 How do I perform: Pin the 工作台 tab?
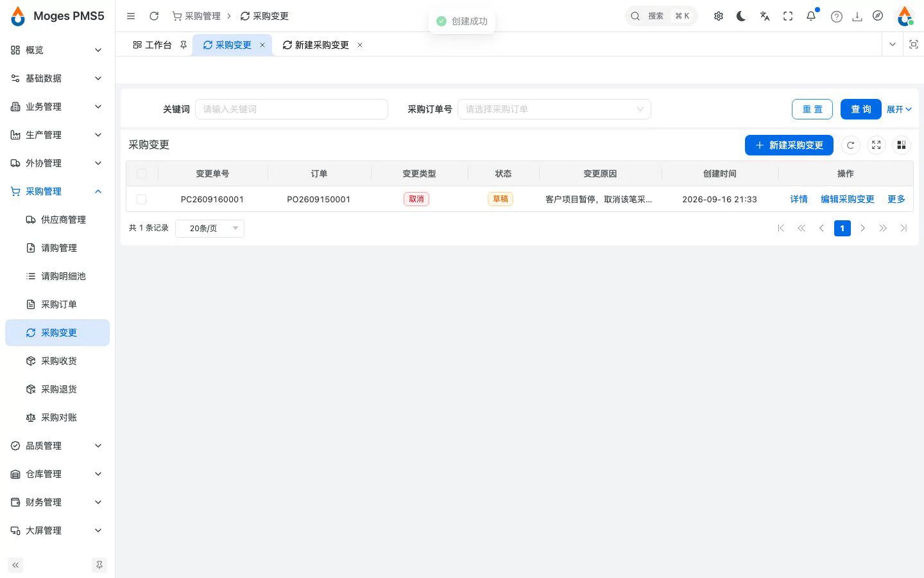click(x=184, y=45)
